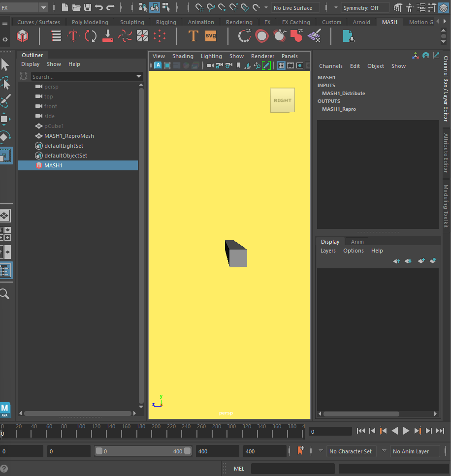Click the MEL script language button

239,469
